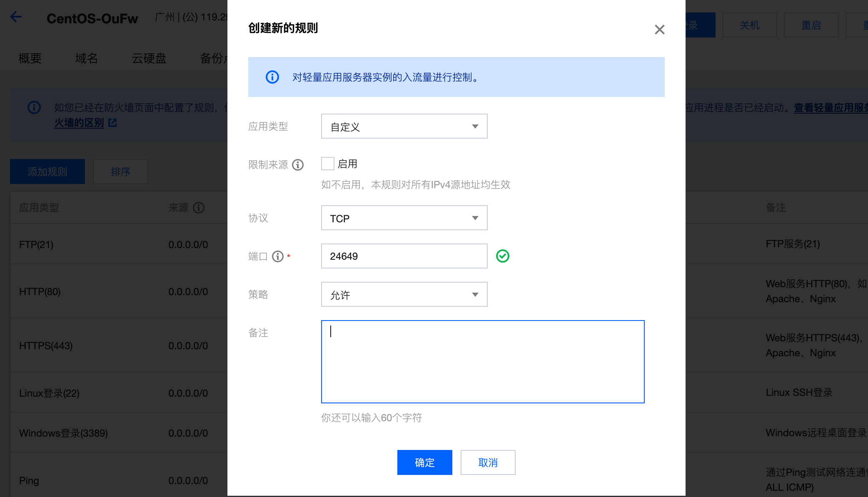Confirm with the 确定 button
This screenshot has width=868, height=497.
click(x=424, y=462)
